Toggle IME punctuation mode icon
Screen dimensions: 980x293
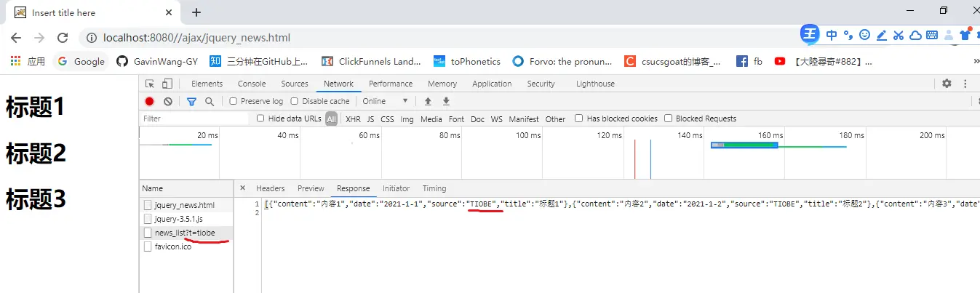point(848,34)
